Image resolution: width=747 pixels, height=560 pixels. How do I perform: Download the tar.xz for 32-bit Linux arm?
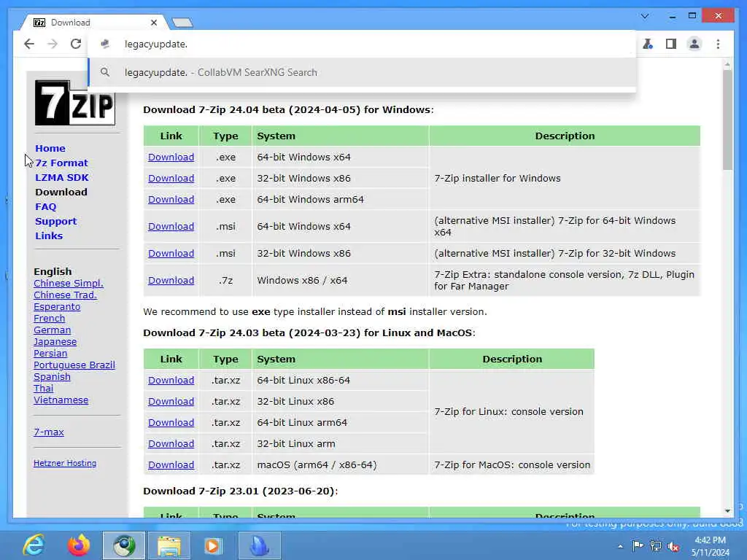171,444
